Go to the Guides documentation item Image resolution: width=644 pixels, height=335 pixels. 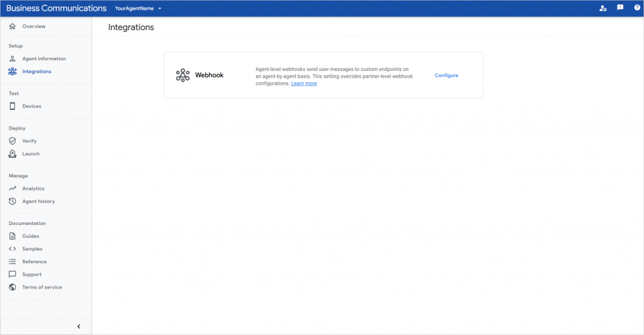pos(30,236)
